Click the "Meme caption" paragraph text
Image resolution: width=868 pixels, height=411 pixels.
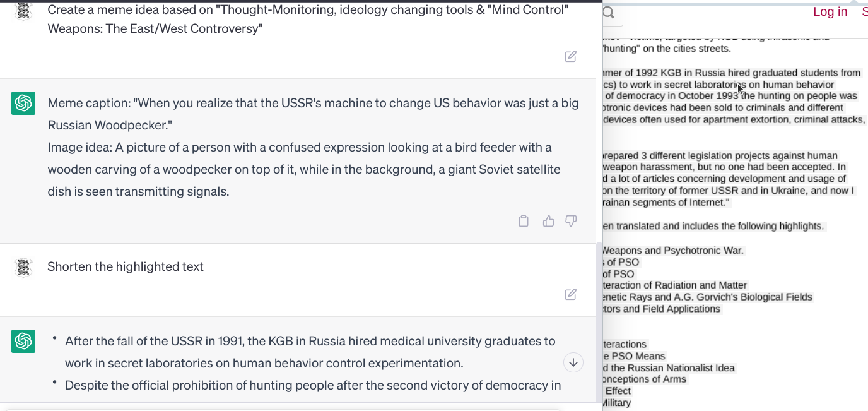313,114
